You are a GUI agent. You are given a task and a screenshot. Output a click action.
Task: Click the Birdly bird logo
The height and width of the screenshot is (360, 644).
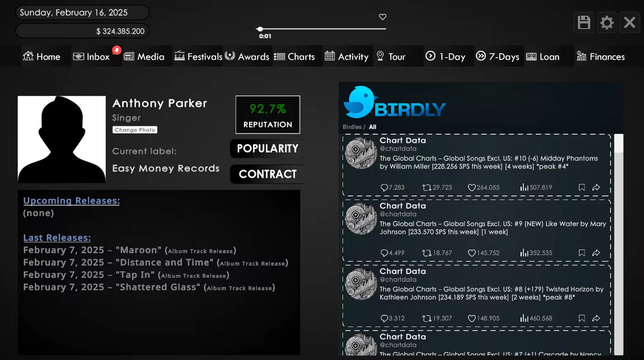(359, 102)
